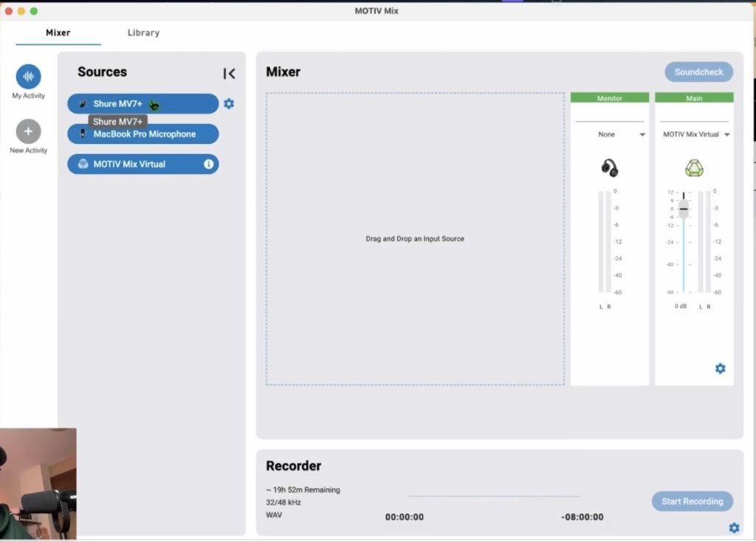Viewport: 756px width, 542px height.
Task: Create a New Activity with plus icon
Action: point(28,131)
